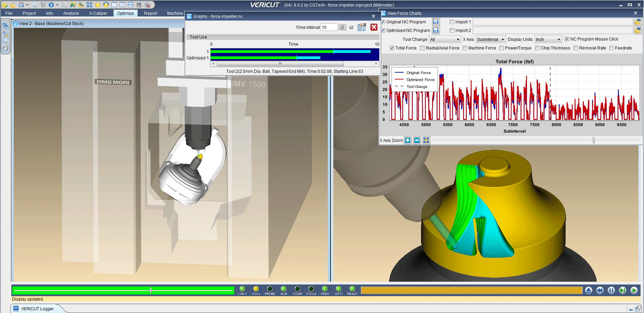The image size is (644, 313).
Task: Select the side-by-side view layout icon
Action: point(122,5)
